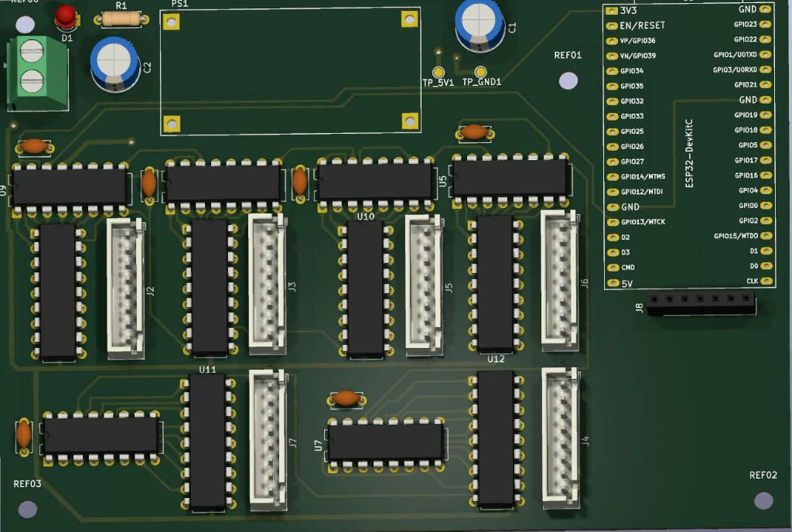Click the GPIO34 pin label
The image size is (792, 532).
[632, 70]
